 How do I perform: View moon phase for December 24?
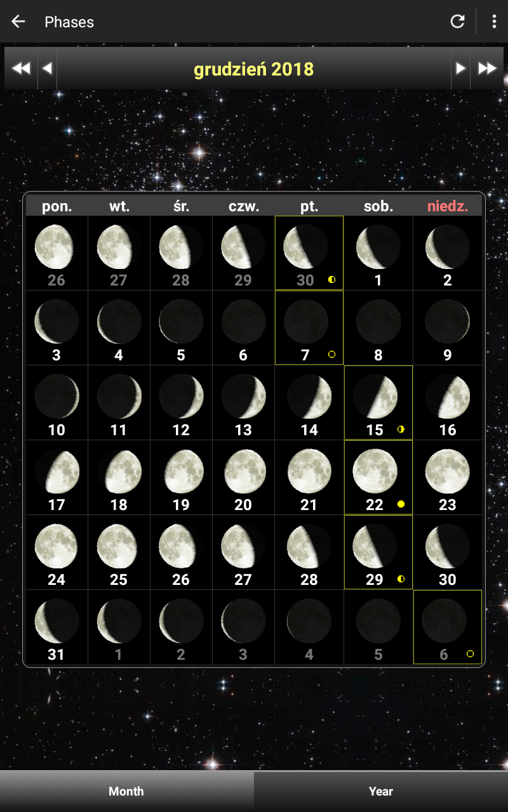point(57,552)
